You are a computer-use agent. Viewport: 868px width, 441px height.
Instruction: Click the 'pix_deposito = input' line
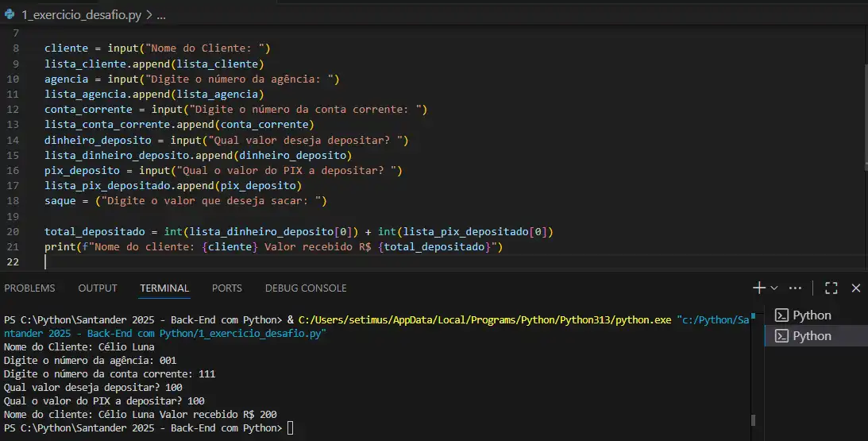[224, 170]
